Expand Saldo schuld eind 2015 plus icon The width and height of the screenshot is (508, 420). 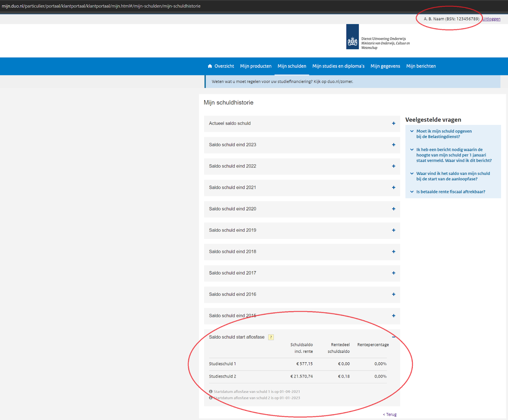394,316
